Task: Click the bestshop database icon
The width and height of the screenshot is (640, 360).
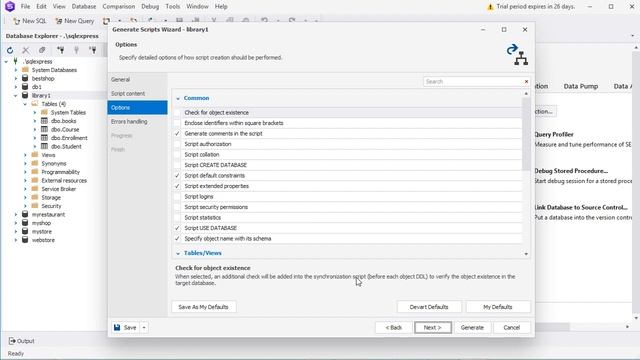Action: pyautogui.click(x=25, y=78)
